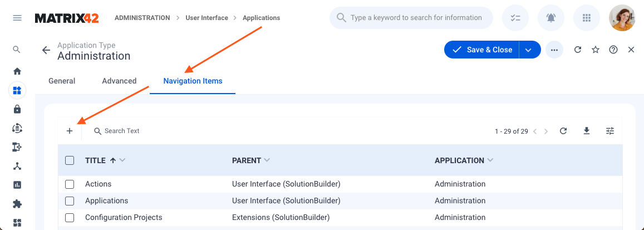This screenshot has width=644, height=230.
Task: Open the sidebar extensions puzzle icon
Action: tap(17, 204)
